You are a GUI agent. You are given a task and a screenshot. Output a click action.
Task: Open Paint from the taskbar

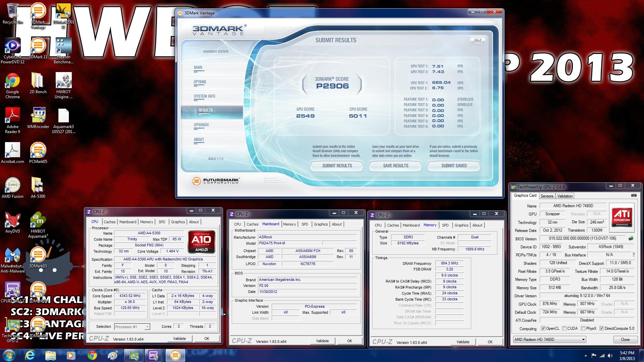tap(112, 355)
